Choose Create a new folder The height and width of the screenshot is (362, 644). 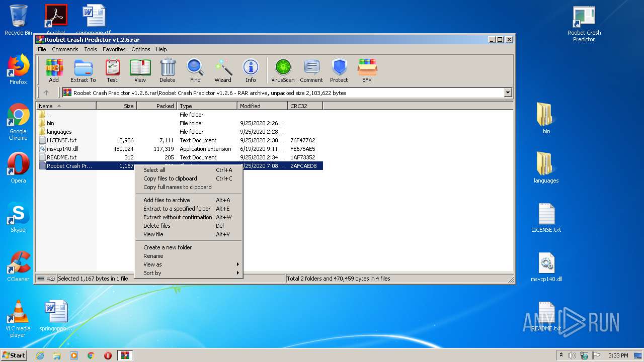tap(189, 247)
